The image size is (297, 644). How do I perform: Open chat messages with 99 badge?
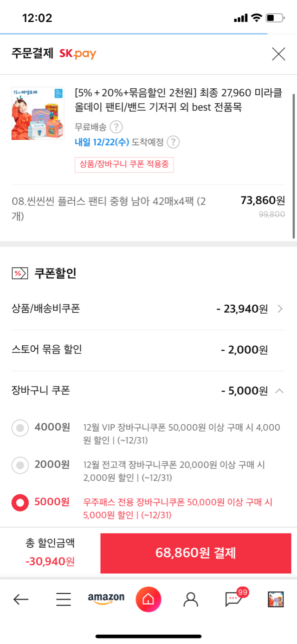[x=233, y=599]
